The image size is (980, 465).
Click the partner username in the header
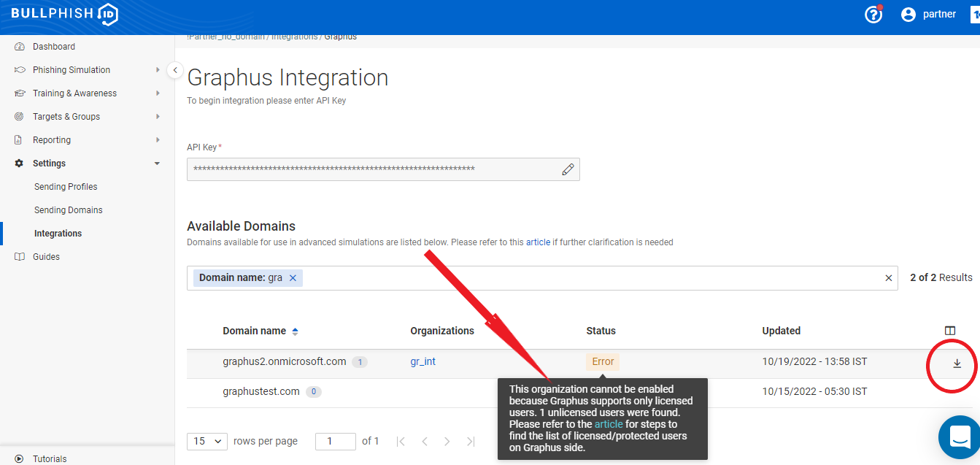pyautogui.click(x=939, y=14)
